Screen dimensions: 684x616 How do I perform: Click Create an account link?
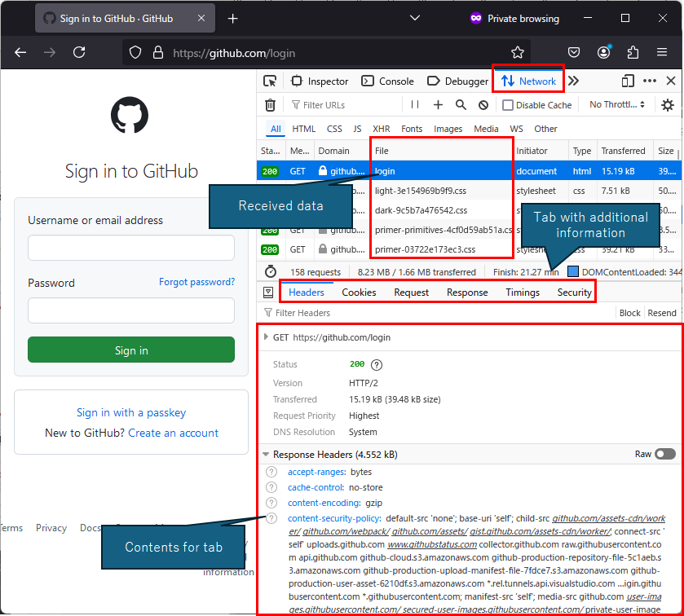[x=173, y=433]
